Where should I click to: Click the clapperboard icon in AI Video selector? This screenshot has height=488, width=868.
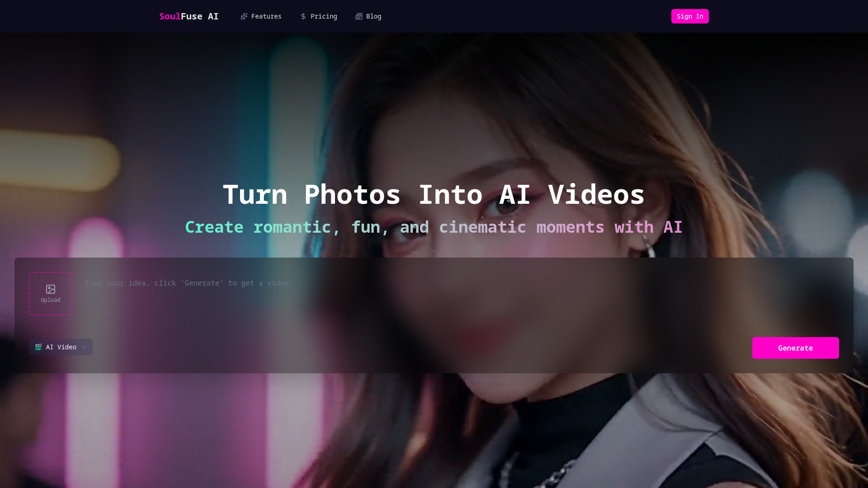38,347
